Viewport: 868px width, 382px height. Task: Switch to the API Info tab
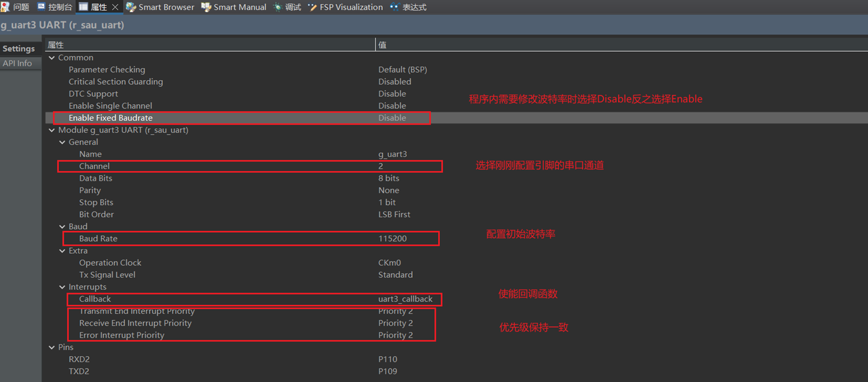18,63
